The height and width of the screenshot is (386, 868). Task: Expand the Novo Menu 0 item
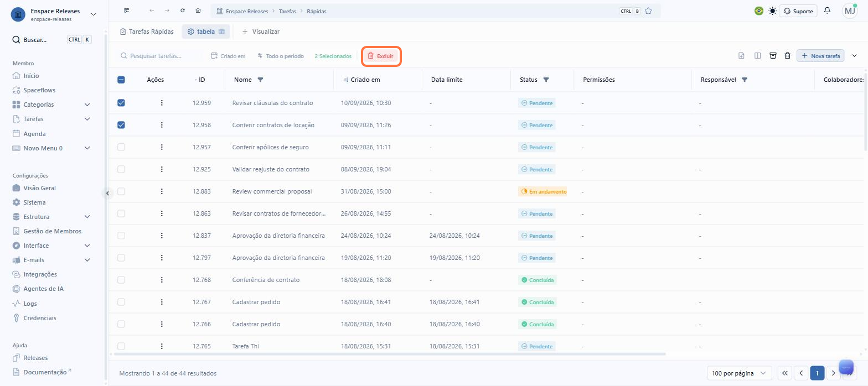[x=87, y=148]
